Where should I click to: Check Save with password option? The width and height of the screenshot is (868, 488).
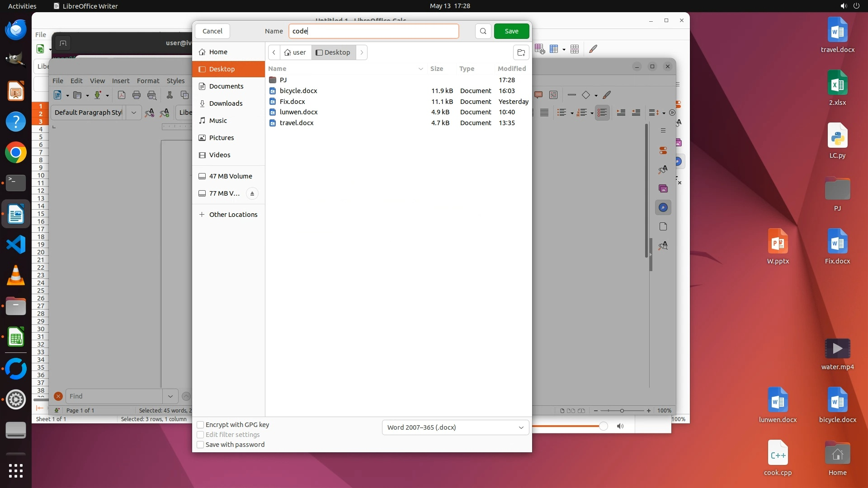pyautogui.click(x=200, y=445)
